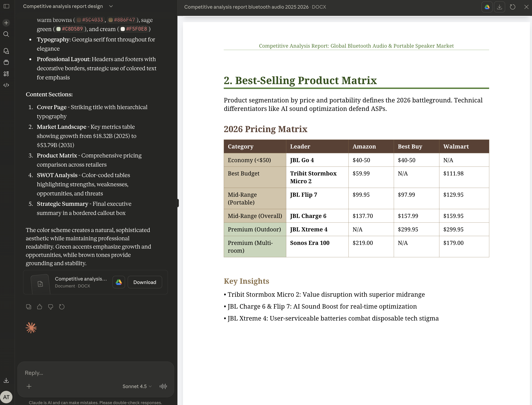Start voice mode with waveform icon
The width and height of the screenshot is (532, 405).
(163, 386)
